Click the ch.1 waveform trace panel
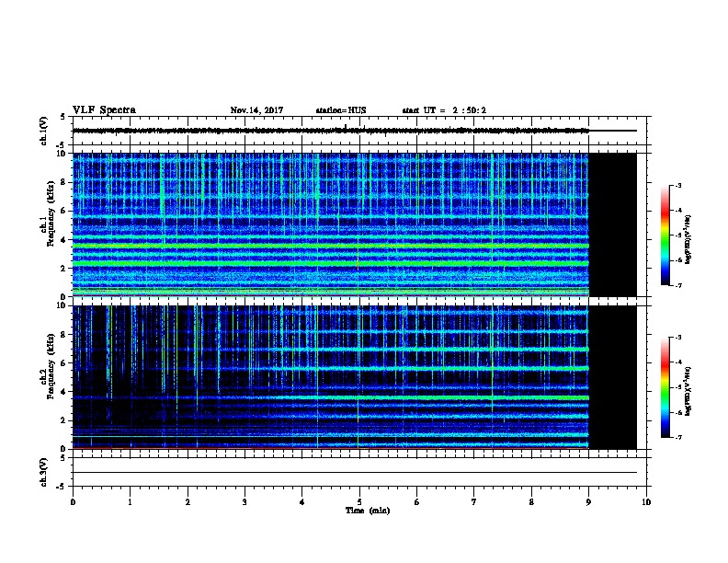This screenshot has width=728, height=563. (x=359, y=131)
